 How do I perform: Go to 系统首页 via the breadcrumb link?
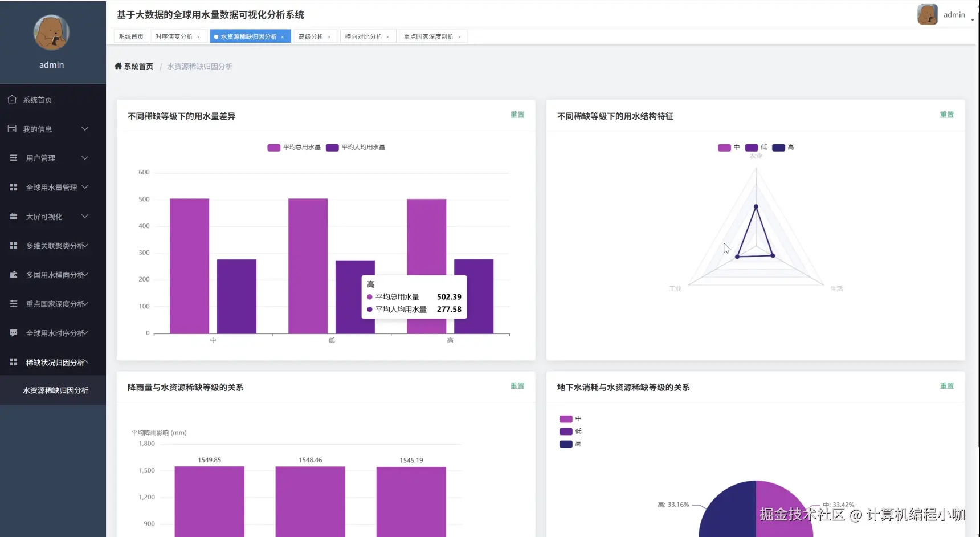click(x=138, y=66)
